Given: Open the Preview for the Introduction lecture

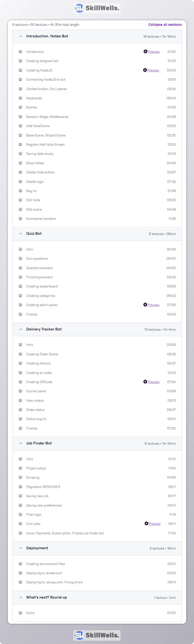Looking at the screenshot, I should pos(154,51).
